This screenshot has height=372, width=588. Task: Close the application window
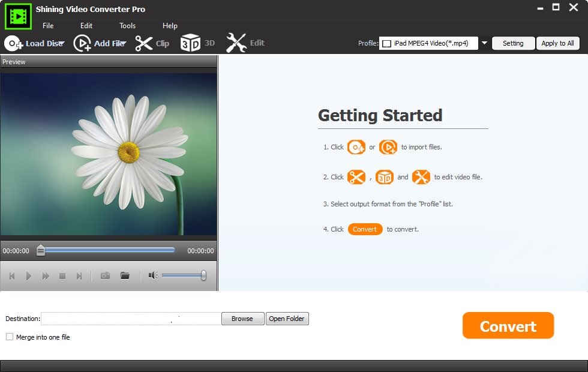click(x=574, y=7)
